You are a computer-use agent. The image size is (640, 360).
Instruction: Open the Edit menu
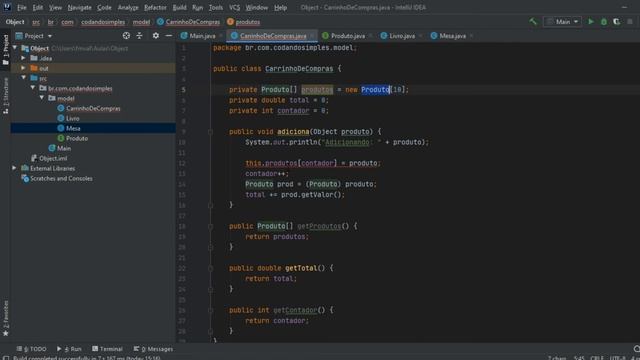pyautogui.click(x=38, y=7)
